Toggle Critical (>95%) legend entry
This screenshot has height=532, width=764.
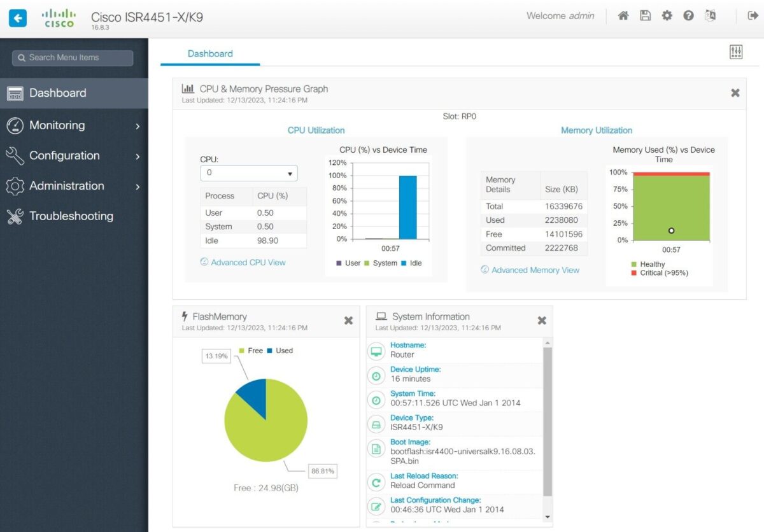click(x=659, y=273)
